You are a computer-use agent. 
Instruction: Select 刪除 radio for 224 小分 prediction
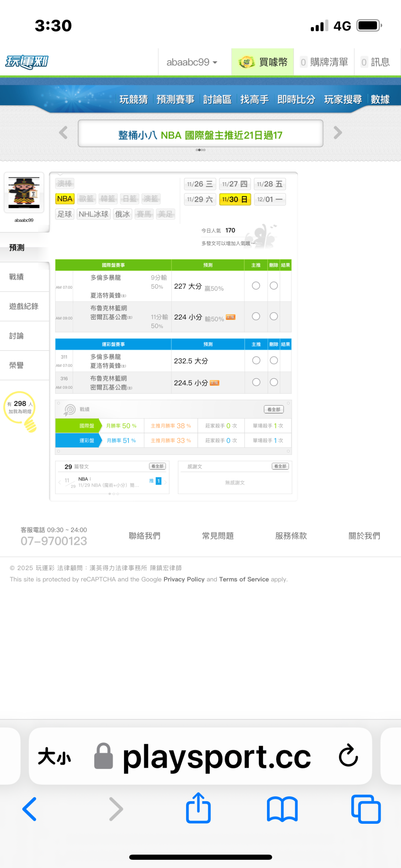tap(274, 316)
